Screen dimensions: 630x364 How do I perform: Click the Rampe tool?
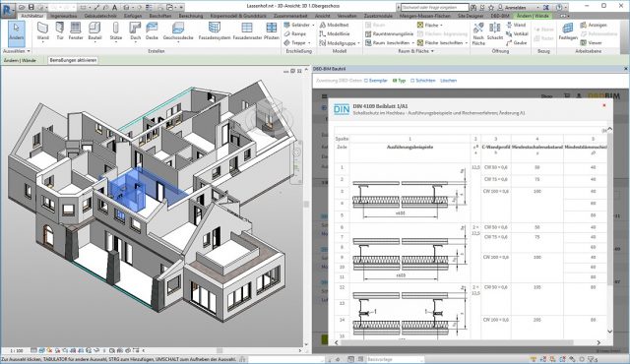[295, 33]
